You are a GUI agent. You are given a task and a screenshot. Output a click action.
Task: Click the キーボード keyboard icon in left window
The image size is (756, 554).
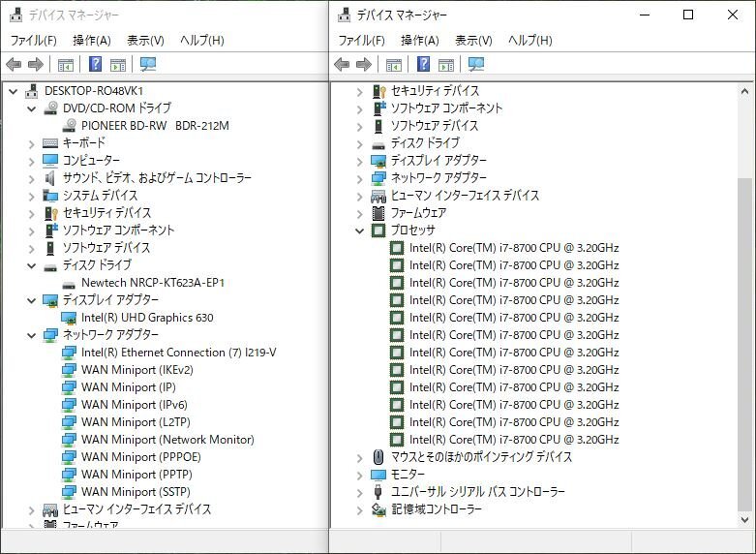[x=50, y=143]
